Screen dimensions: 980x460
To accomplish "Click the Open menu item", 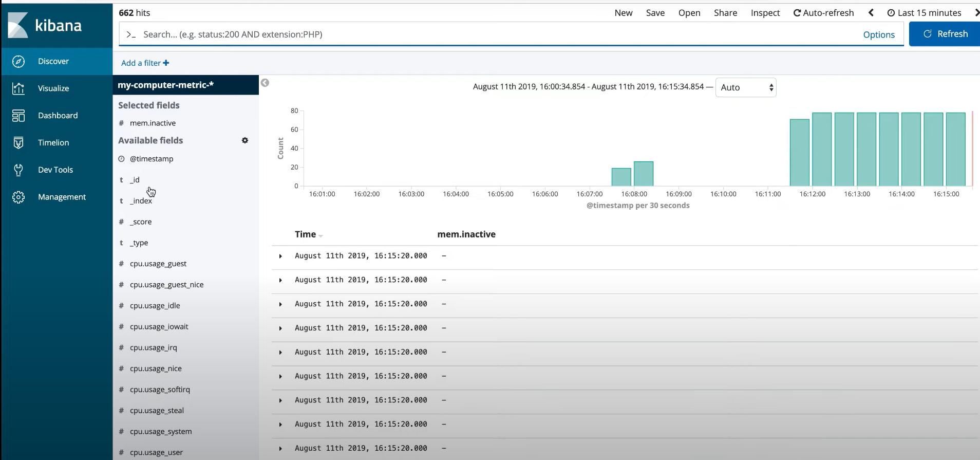I will (689, 13).
